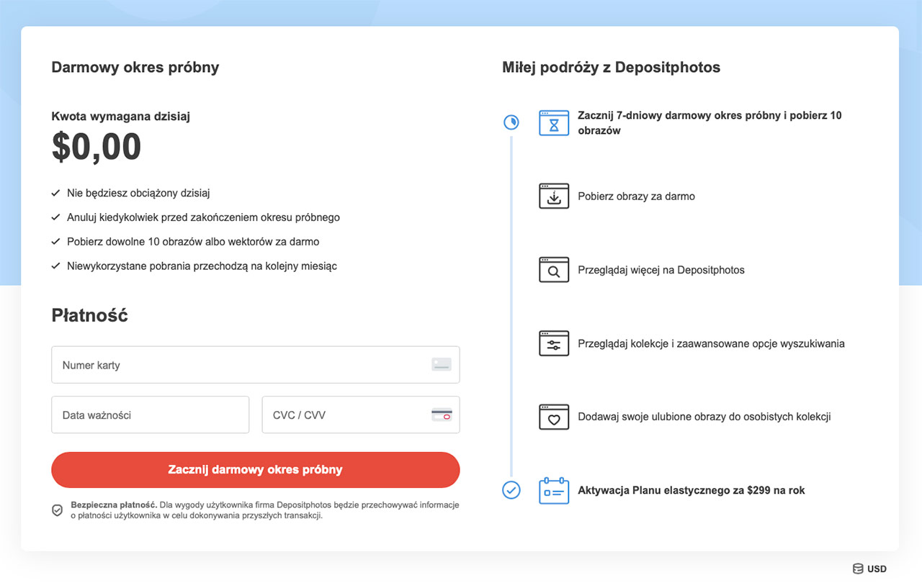
Task: Click the magnifier browse icon
Action: pyautogui.click(x=553, y=270)
